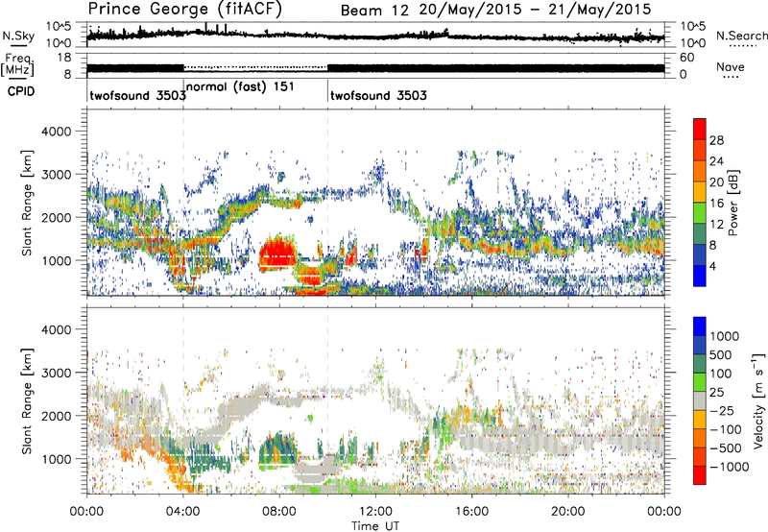The width and height of the screenshot is (768, 532).
Task: Click the '16:00' time axis tick label
Action: 471,511
